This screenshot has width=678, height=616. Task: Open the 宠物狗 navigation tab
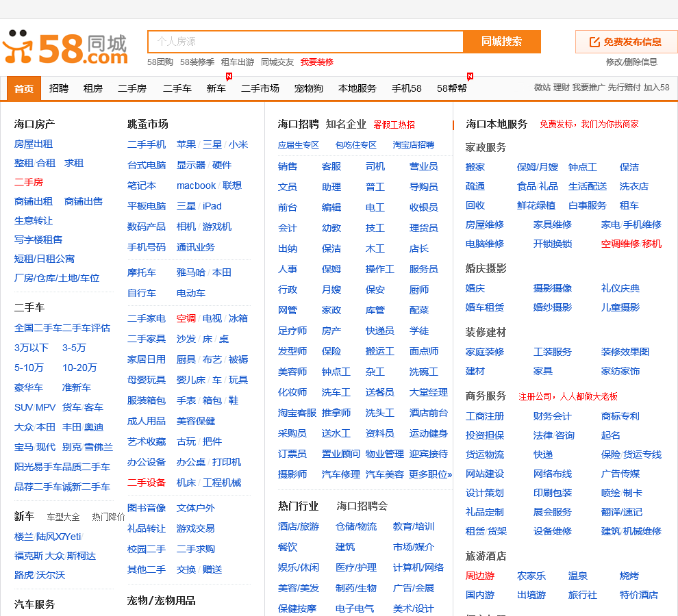coord(309,88)
